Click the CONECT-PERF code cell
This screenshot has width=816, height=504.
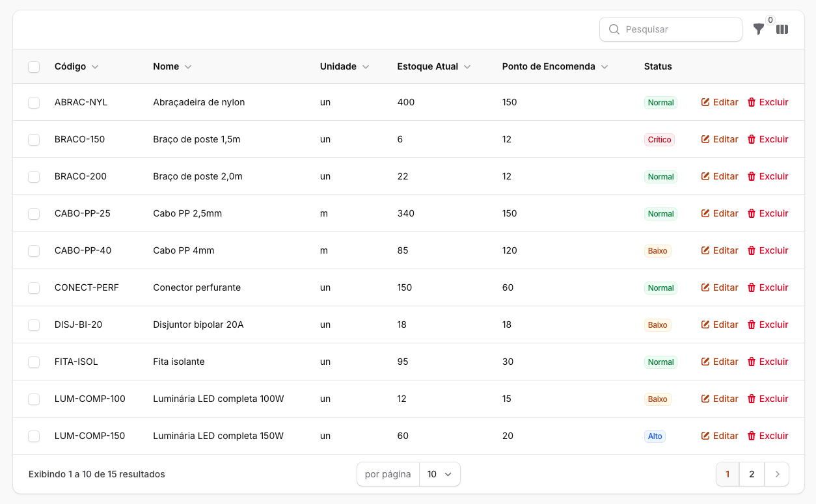(x=87, y=287)
